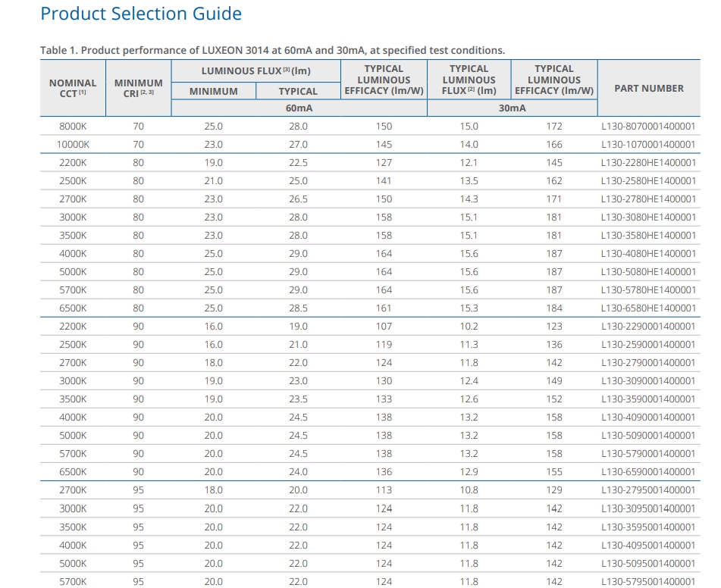The image size is (721, 588).
Task: Click part number L130-1070001400001
Action: pyautogui.click(x=648, y=145)
